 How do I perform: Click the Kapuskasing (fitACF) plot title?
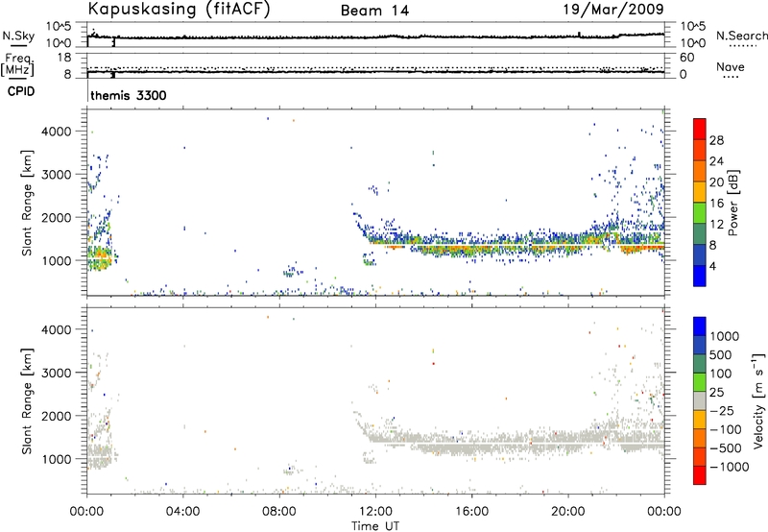[179, 9]
